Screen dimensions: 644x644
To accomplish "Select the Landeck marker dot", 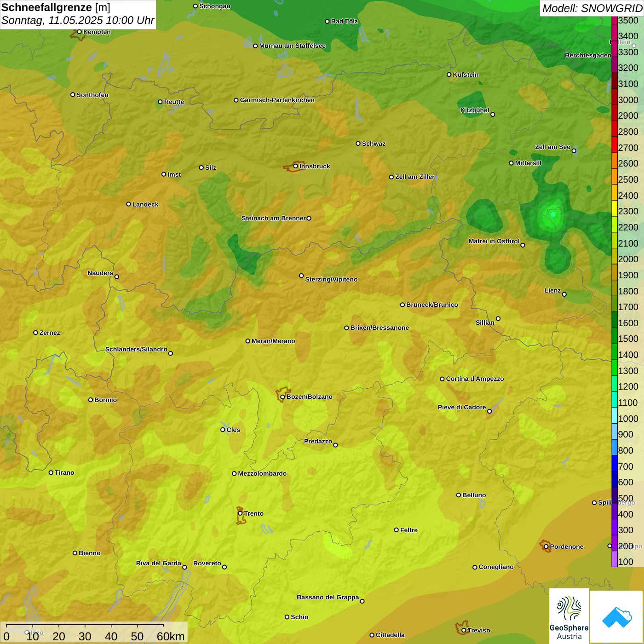I will [128, 204].
